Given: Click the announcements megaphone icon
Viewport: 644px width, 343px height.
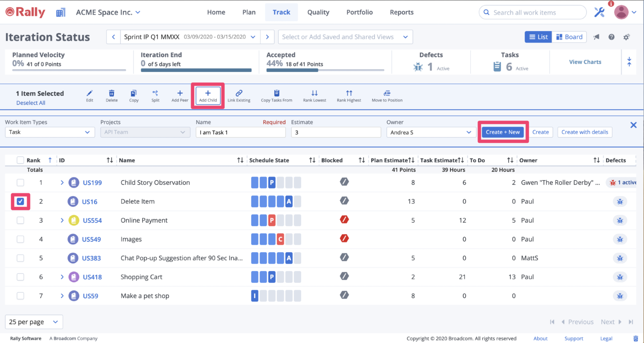Looking at the screenshot, I should (596, 37).
